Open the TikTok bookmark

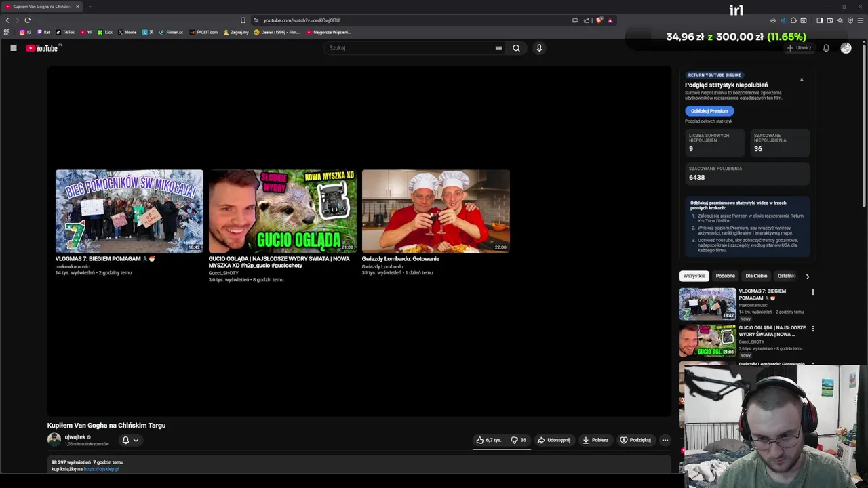65,32
